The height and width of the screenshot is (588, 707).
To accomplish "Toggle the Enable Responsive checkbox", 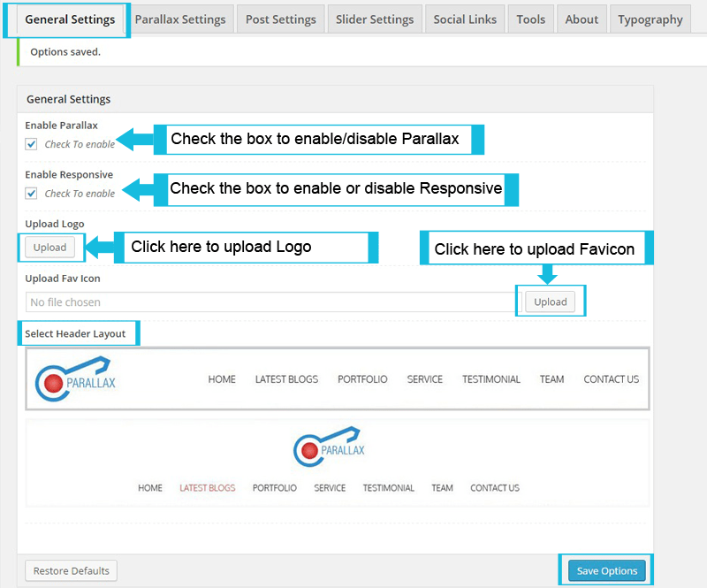I will [31, 194].
